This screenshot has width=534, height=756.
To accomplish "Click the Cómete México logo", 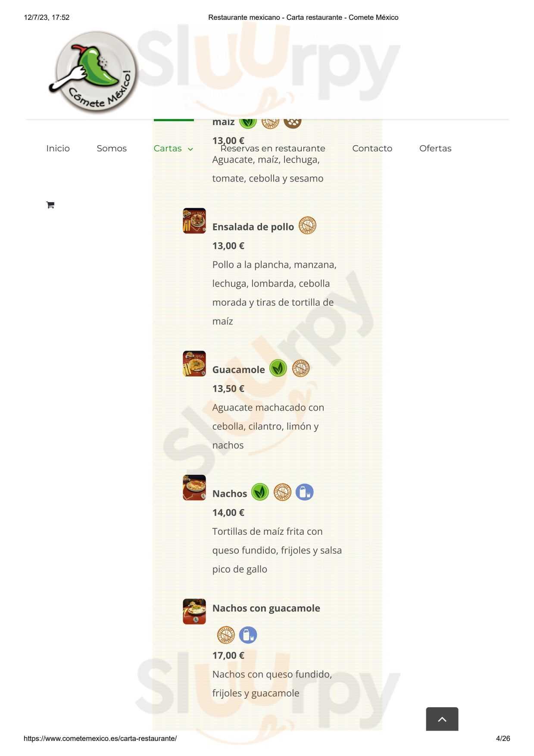I will coord(94,72).
